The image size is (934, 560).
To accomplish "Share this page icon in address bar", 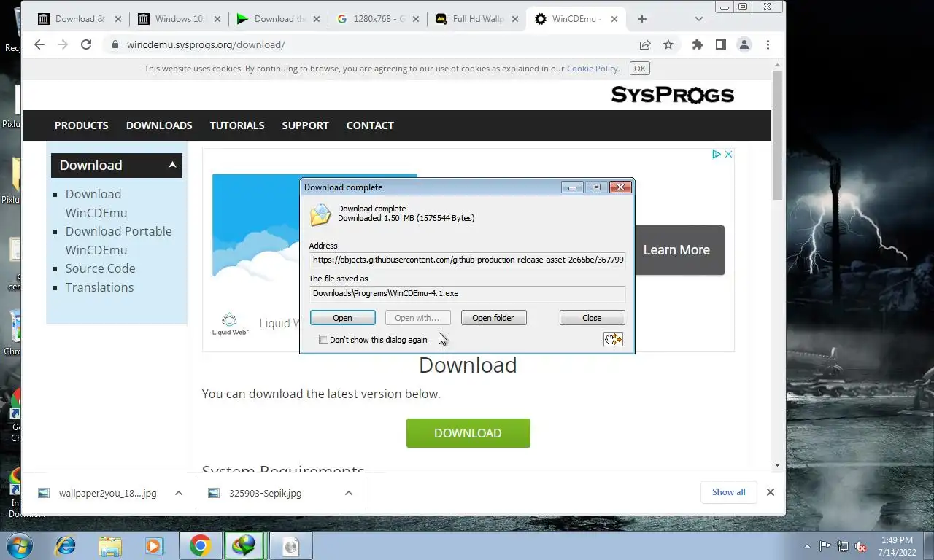I will click(645, 44).
